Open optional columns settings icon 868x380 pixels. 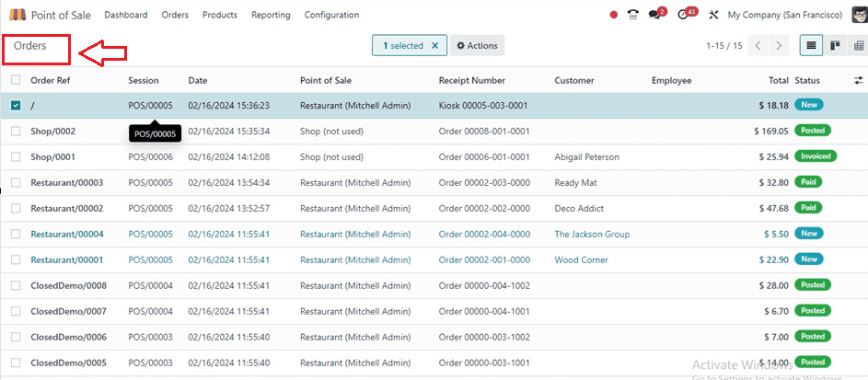pyautogui.click(x=858, y=80)
